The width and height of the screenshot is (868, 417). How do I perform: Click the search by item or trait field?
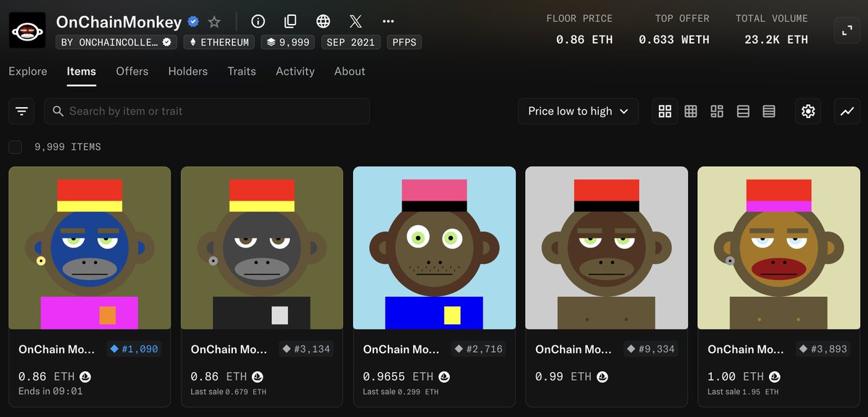point(207,111)
